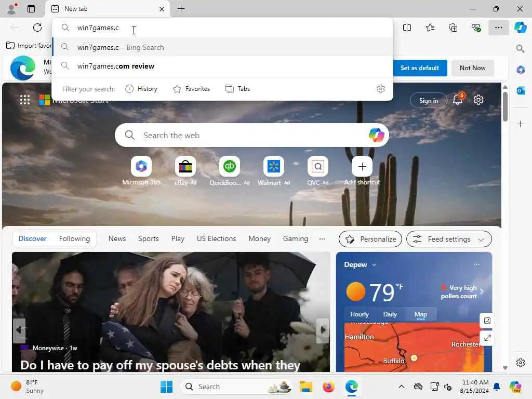Select the Daily weather tab
Image resolution: width=532 pixels, height=399 pixels.
coord(390,314)
